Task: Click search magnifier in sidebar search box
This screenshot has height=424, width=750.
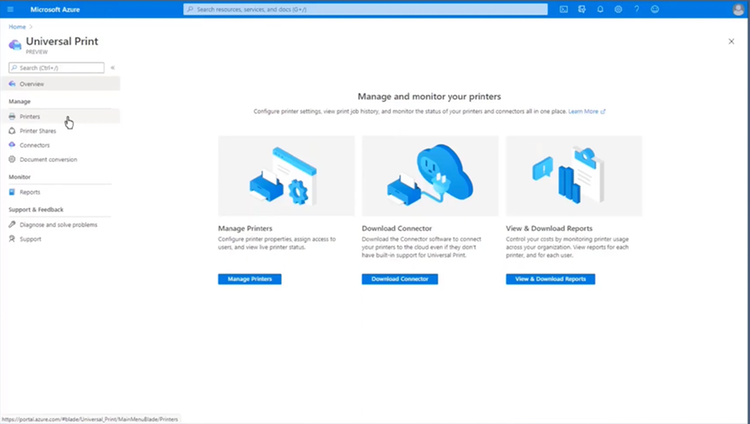Action: (x=14, y=68)
